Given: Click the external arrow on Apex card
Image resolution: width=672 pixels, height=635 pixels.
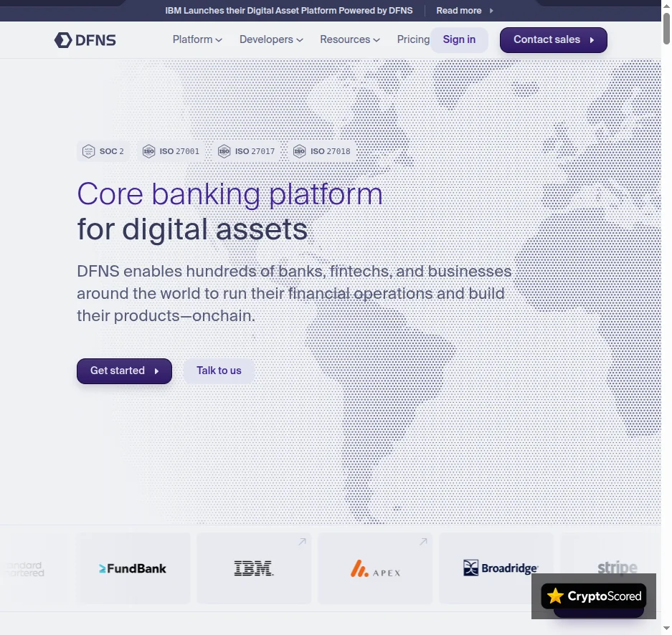Looking at the screenshot, I should point(423,542).
